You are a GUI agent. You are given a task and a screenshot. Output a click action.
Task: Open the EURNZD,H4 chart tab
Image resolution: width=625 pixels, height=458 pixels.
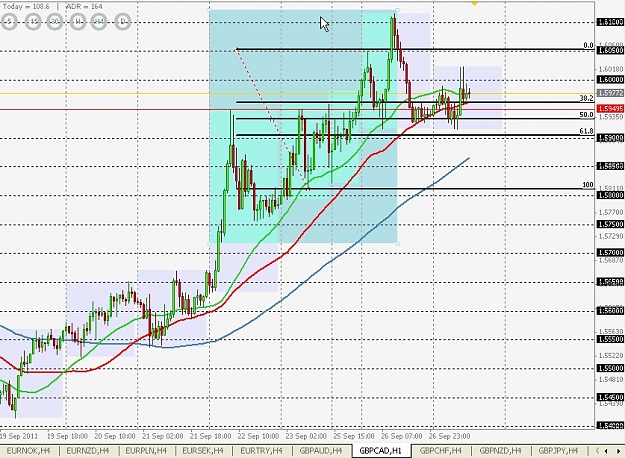88,451
